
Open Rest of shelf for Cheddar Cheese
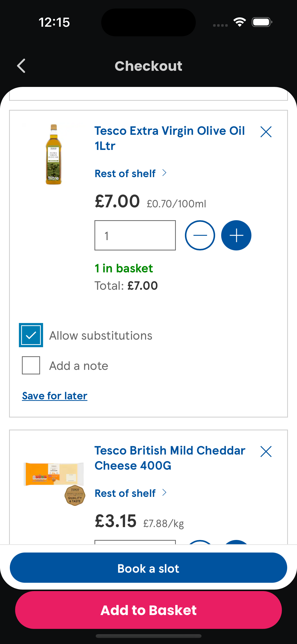point(130,493)
